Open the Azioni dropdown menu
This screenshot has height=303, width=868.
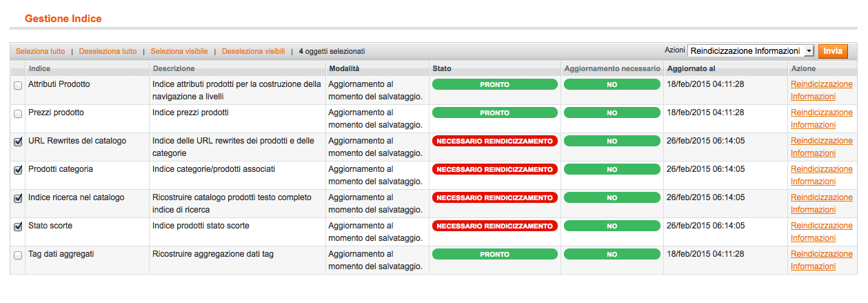tap(751, 51)
